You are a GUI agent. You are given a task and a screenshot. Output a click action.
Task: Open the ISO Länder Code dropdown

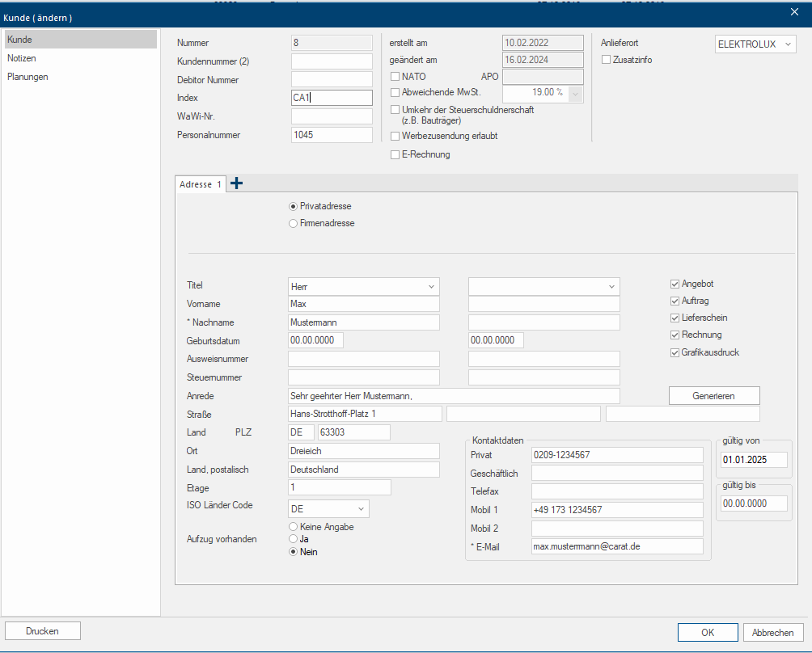tap(328, 509)
